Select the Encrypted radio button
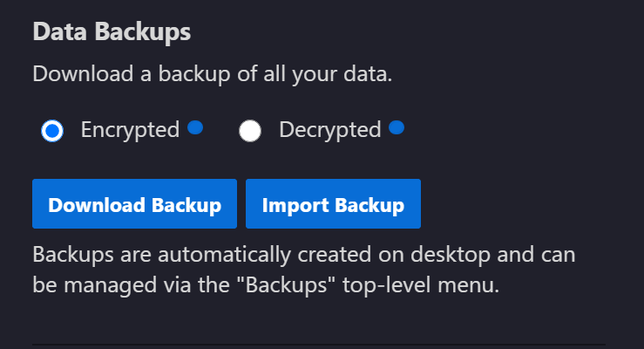The image size is (644, 349). click(x=52, y=131)
